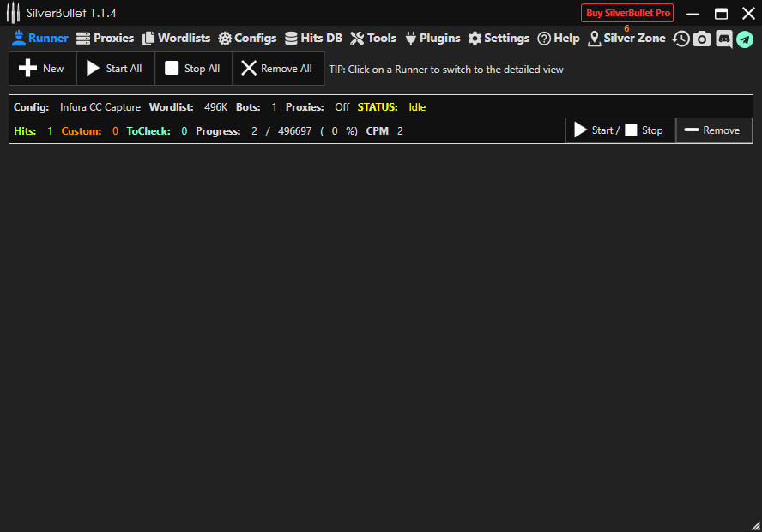Screen dimensions: 762x532
Task: Remove All runners
Action: [x=278, y=69]
